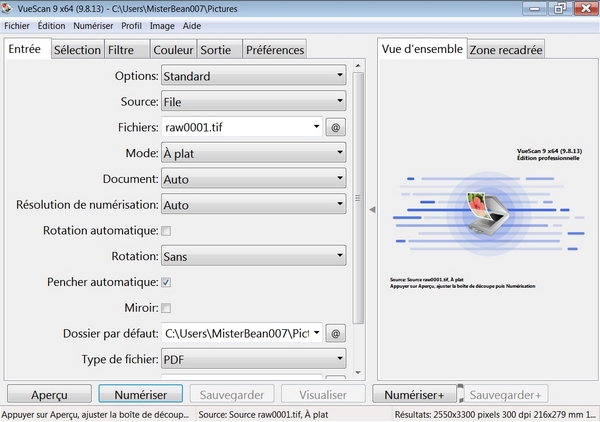The image size is (600, 422).
Task: Open the Image menu
Action: (162, 26)
